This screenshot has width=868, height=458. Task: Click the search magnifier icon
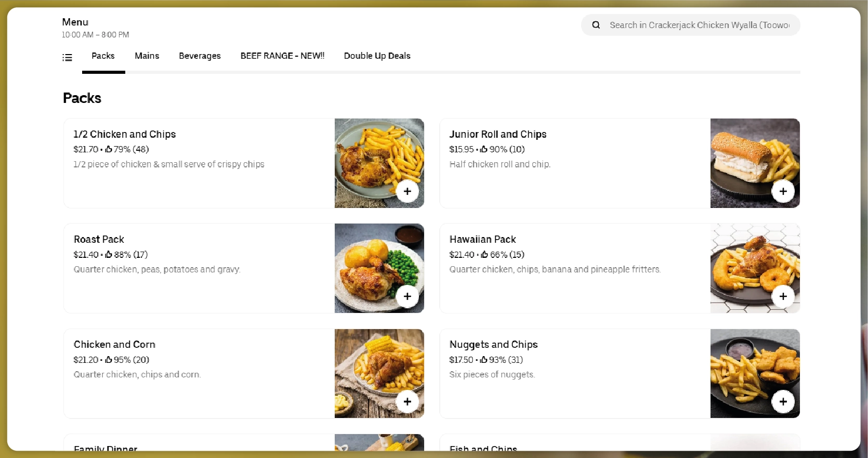click(596, 25)
